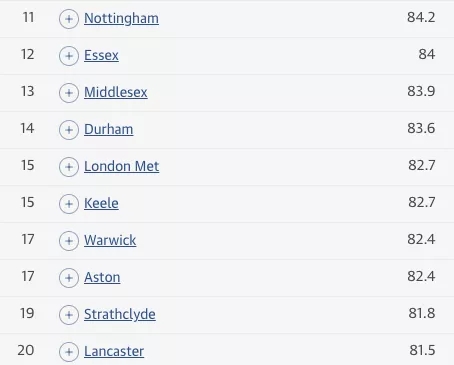Click plus icon next to Strathclyde

(69, 315)
